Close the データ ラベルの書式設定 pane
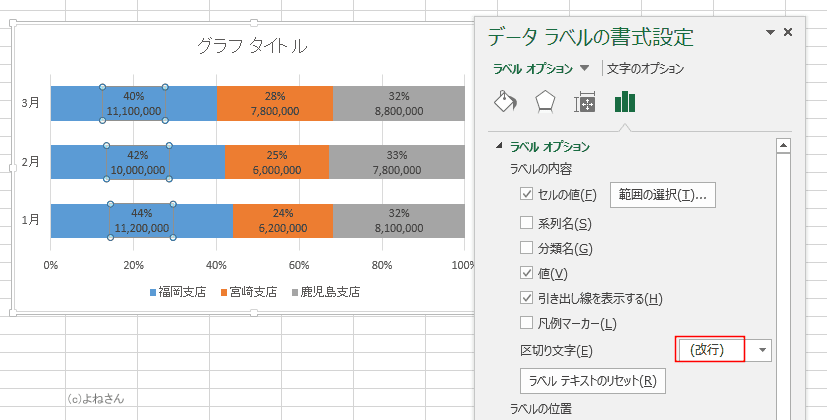The height and width of the screenshot is (420, 827). click(788, 32)
